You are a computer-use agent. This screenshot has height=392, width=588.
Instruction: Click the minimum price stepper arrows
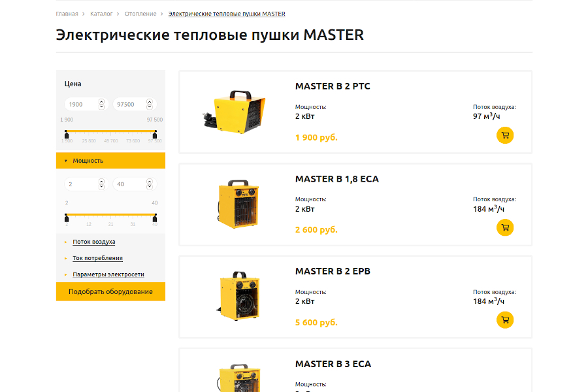point(101,105)
